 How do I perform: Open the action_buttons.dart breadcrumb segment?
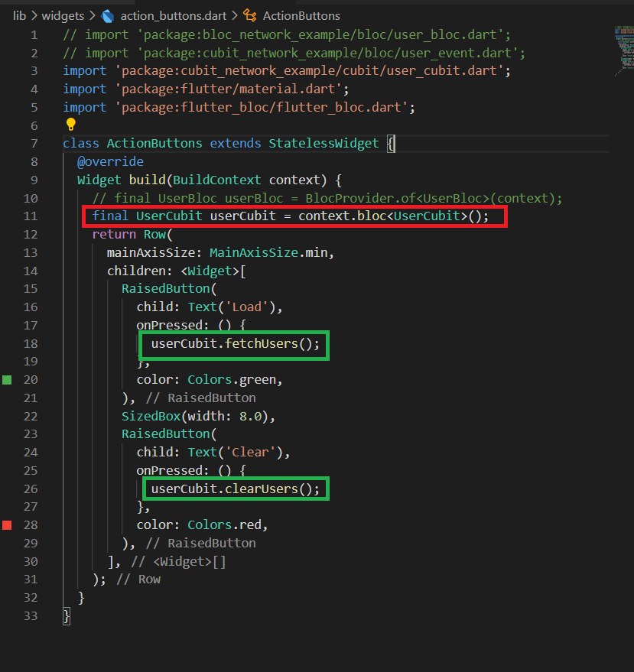coord(173,16)
